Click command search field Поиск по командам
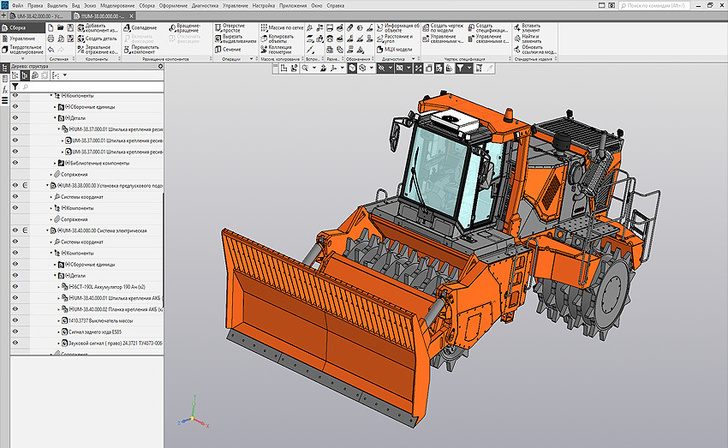 (x=654, y=6)
